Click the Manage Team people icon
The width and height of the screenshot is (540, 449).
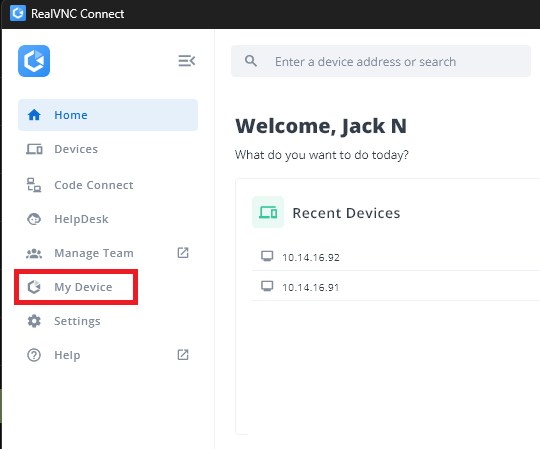[x=34, y=253]
